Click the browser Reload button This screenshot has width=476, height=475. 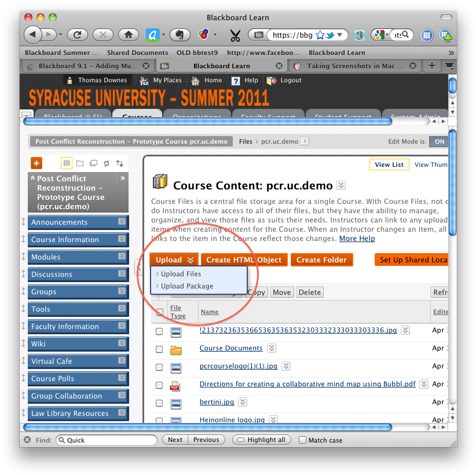[x=78, y=35]
